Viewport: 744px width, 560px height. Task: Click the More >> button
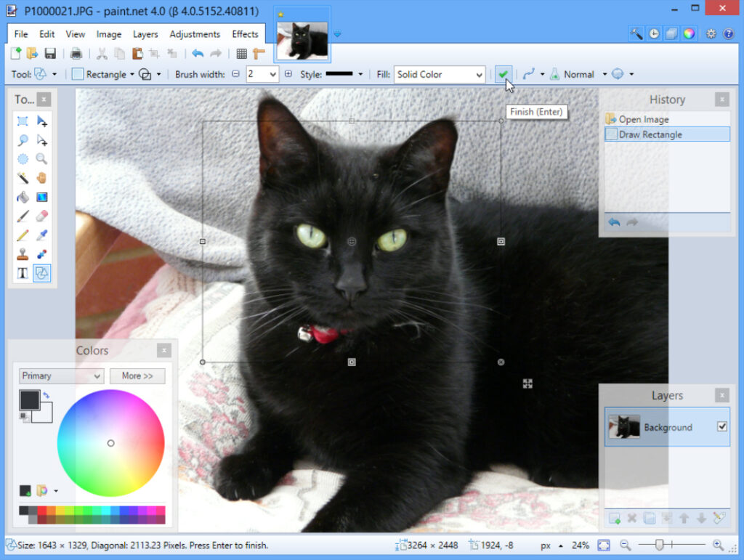(x=137, y=376)
